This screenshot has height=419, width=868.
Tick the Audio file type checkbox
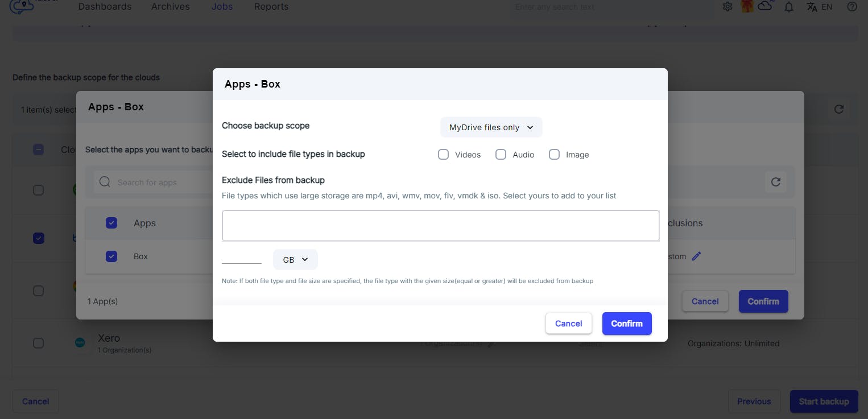coord(501,155)
